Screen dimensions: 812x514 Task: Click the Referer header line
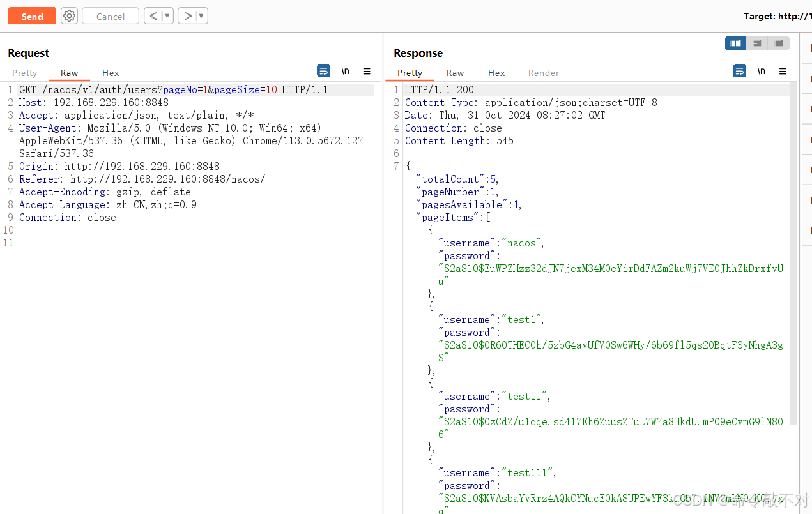pos(142,179)
